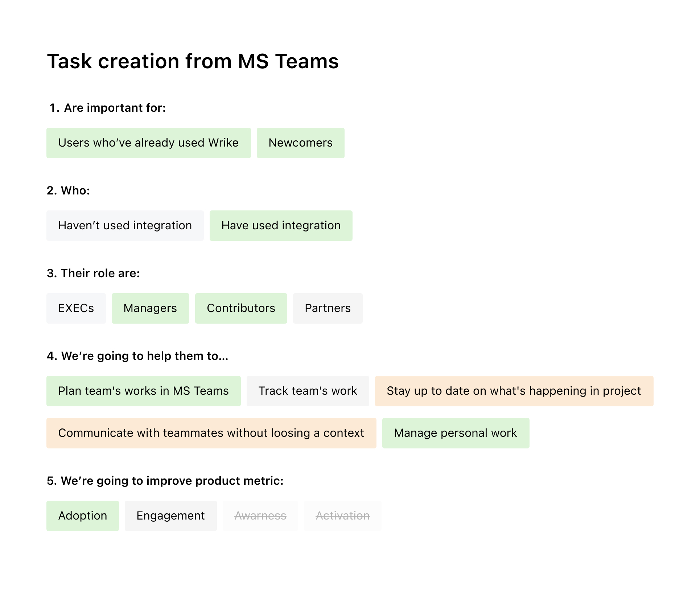Select the 'Users who've already used Wrike' tag
Image resolution: width=700 pixels, height=595 pixels.
point(148,143)
